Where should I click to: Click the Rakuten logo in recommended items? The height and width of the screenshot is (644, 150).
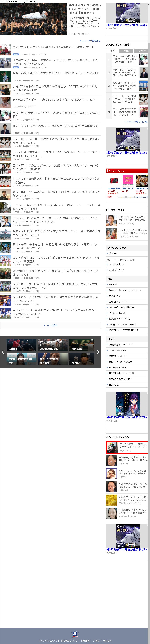[x=110, y=197]
